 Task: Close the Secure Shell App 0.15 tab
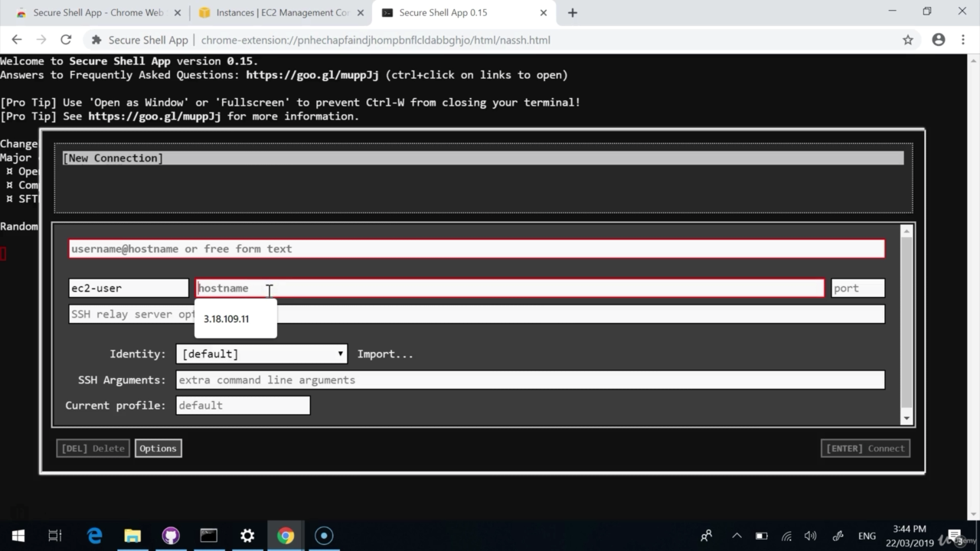[x=544, y=12]
